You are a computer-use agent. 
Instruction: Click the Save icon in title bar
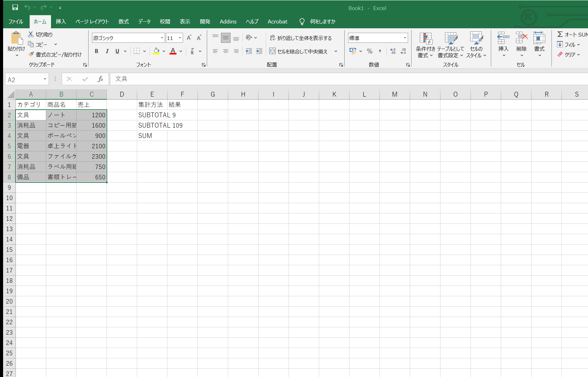(15, 7)
